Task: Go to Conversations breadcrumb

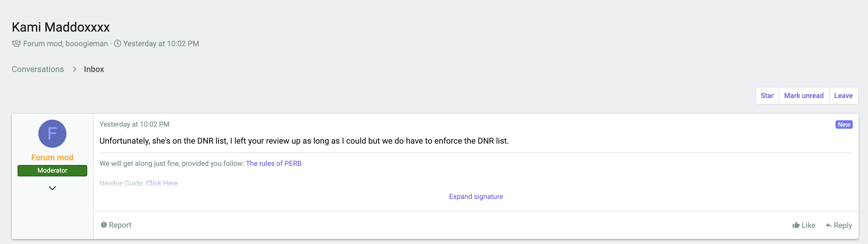Action: point(38,69)
